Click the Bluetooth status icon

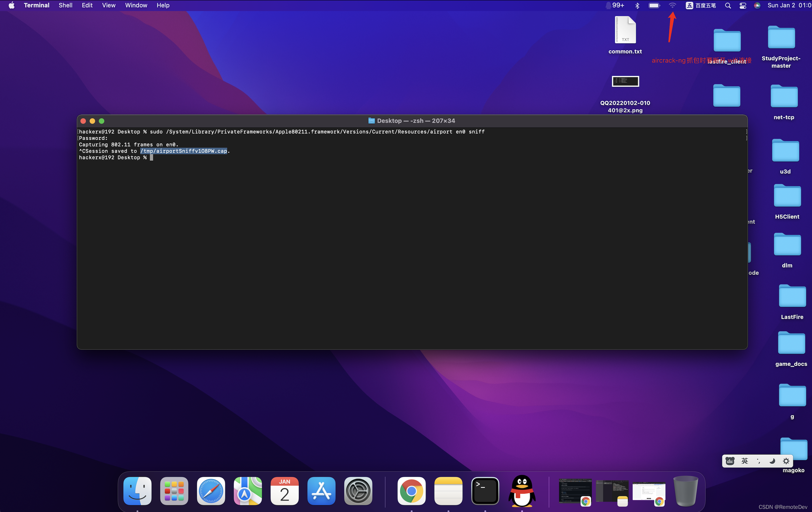(637, 5)
